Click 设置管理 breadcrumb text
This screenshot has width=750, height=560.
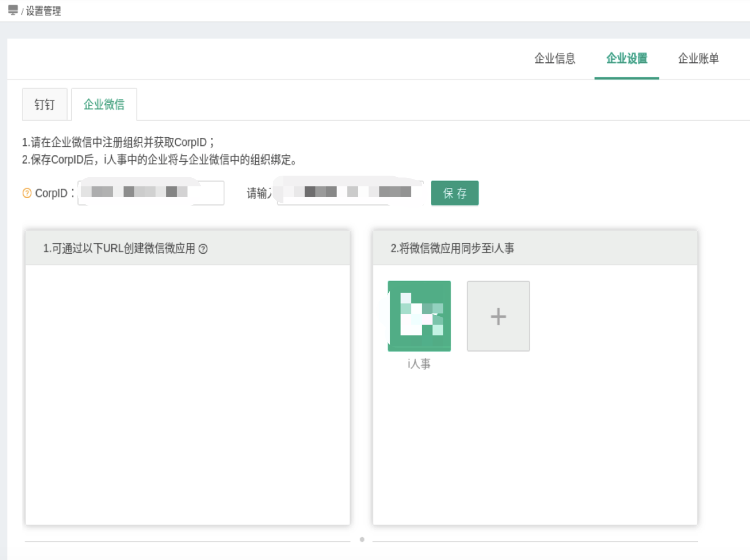43,11
